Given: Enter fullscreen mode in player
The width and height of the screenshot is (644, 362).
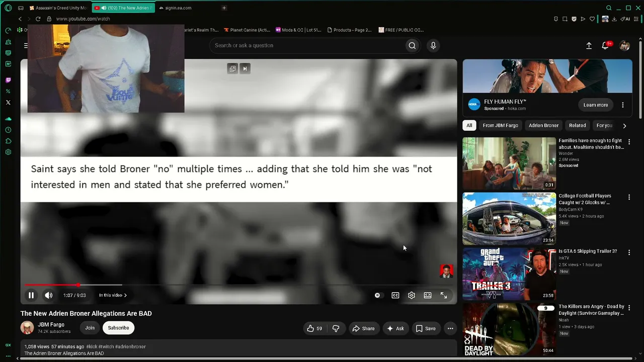Looking at the screenshot, I should [444, 295].
